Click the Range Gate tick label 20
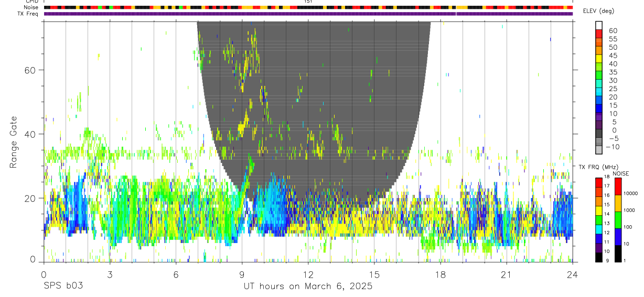 point(30,198)
